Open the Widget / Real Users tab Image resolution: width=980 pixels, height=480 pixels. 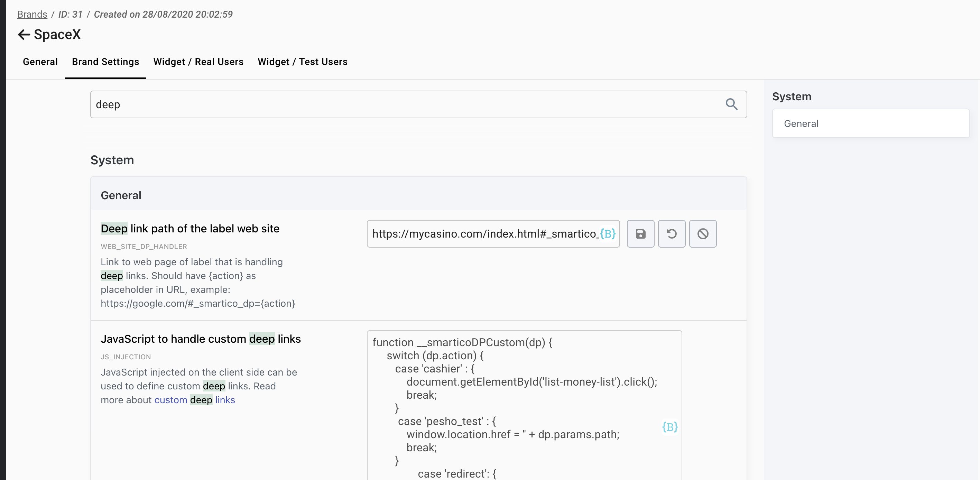[198, 62]
